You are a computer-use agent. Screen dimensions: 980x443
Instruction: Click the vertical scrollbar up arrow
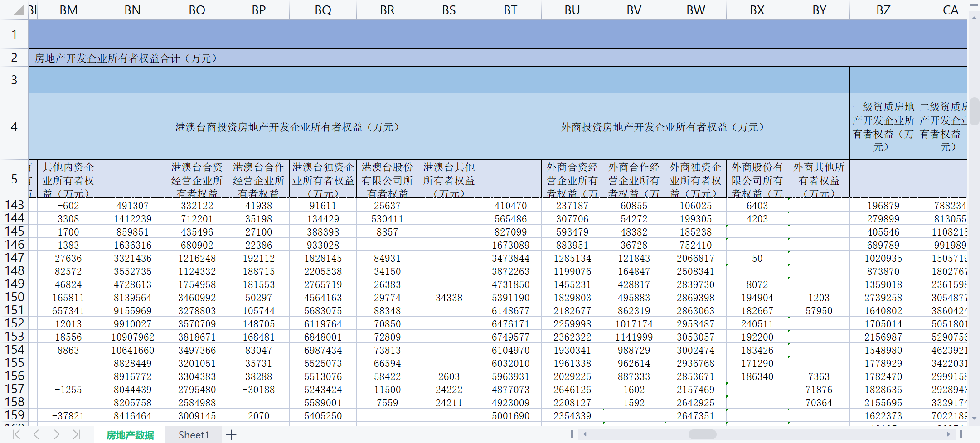point(974,18)
